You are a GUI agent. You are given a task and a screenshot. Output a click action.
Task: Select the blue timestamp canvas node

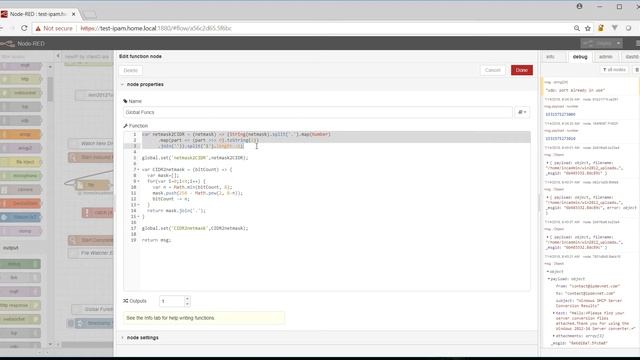95,323
